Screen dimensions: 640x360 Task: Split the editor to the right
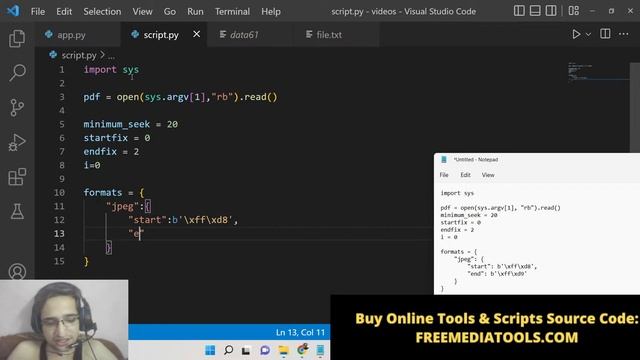[x=605, y=34]
